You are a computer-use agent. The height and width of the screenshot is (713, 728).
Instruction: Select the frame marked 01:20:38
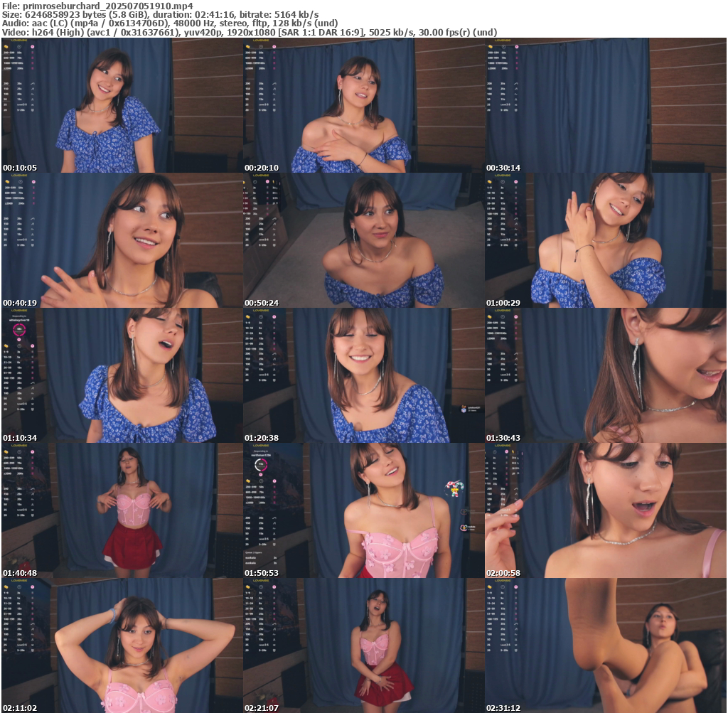coord(363,375)
